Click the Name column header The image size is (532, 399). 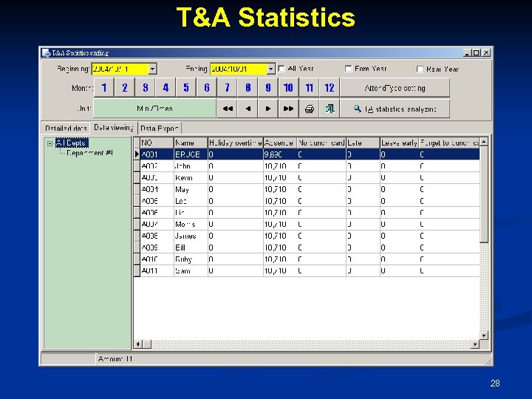(191, 143)
